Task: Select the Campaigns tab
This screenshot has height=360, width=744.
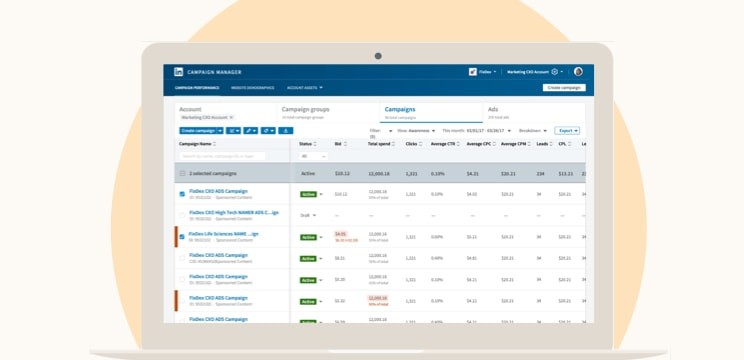Action: point(431,113)
